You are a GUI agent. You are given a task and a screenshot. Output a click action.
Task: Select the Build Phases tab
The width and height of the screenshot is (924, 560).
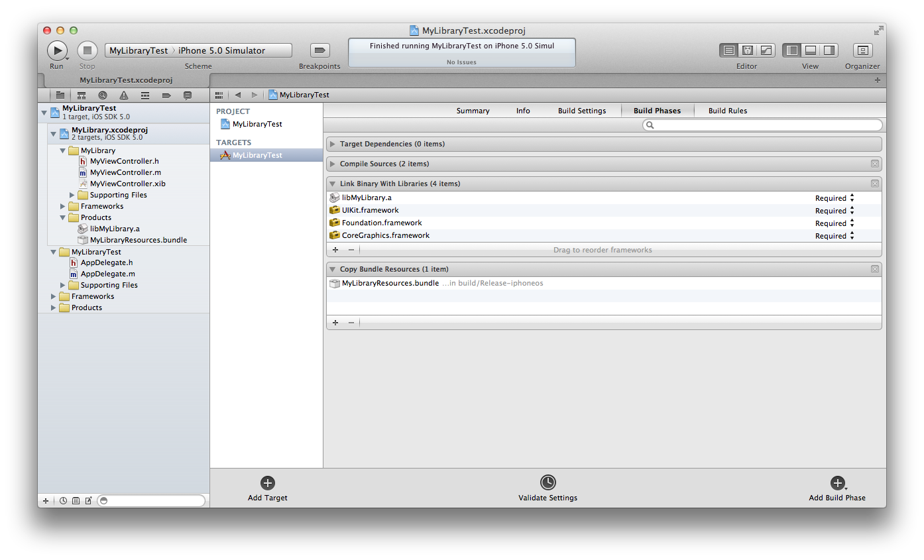coord(658,111)
